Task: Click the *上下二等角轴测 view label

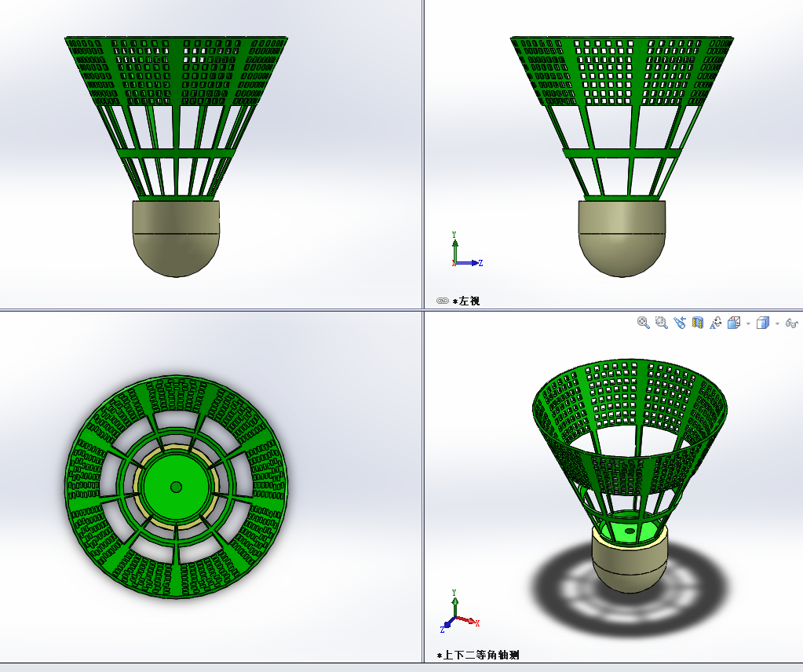Action: click(478, 655)
